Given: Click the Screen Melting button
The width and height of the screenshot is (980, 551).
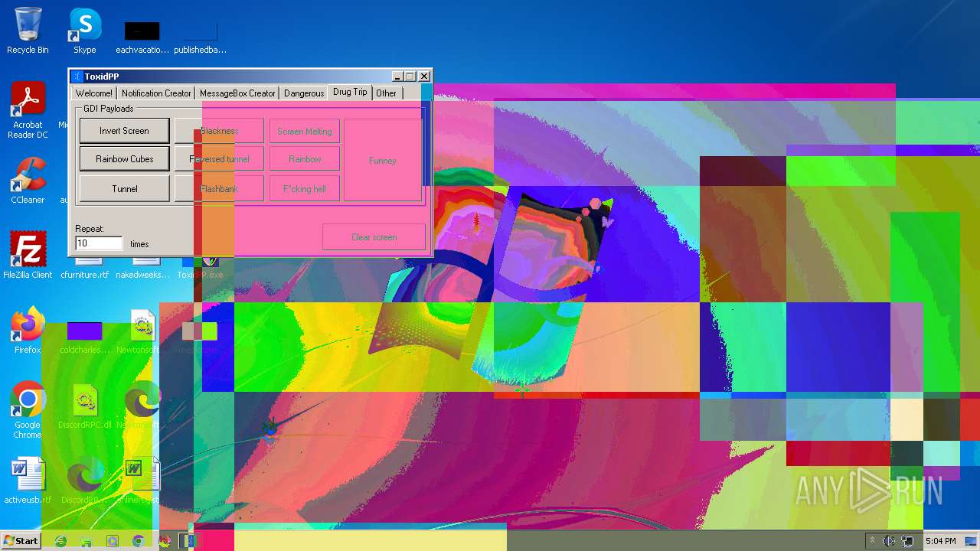Looking at the screenshot, I should [x=305, y=132].
